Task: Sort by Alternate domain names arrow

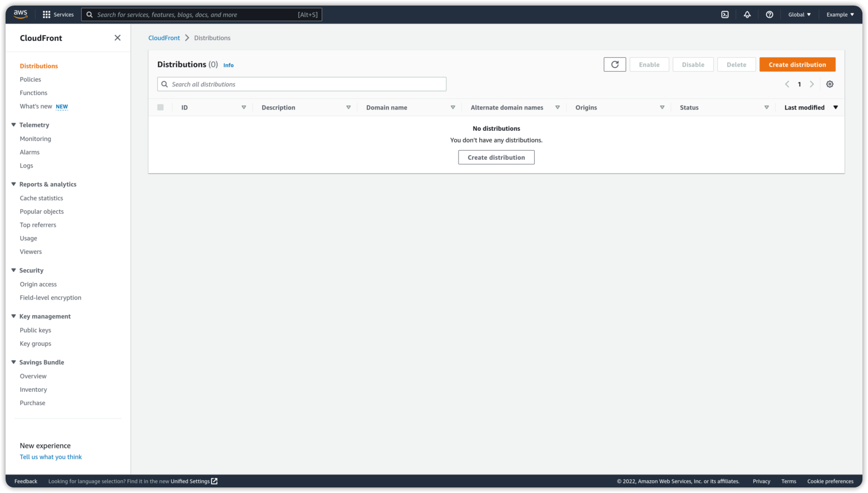Action: coord(558,107)
